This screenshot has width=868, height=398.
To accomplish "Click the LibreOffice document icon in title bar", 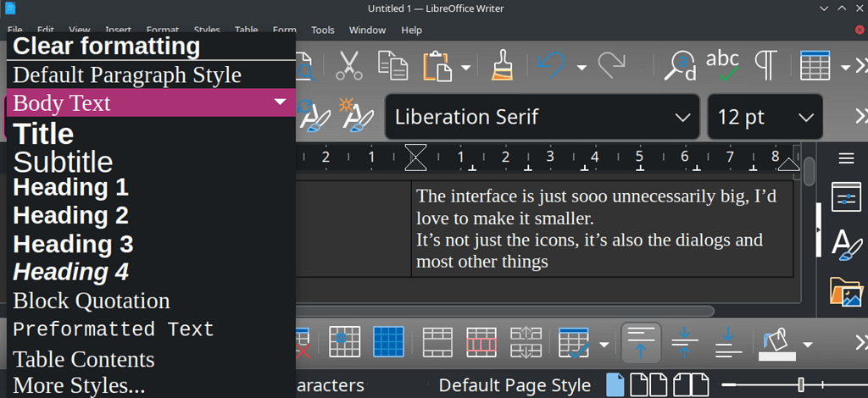I will pyautogui.click(x=10, y=8).
